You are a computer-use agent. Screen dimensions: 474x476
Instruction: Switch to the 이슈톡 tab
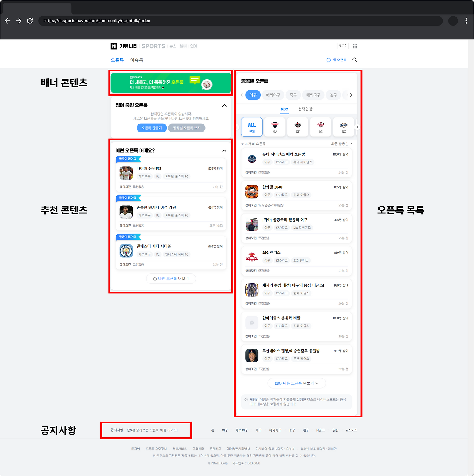(137, 60)
